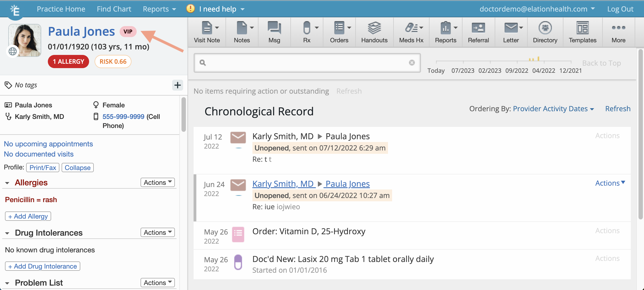Screen dimensions: 644x290
Task: Jump to 09/2022 on the timeline
Action: tap(517, 71)
